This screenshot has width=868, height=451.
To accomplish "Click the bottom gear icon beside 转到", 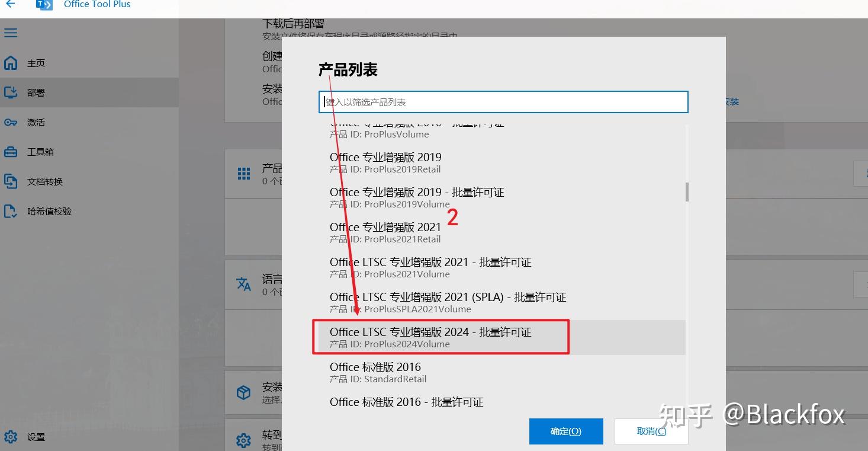I will click(x=244, y=440).
